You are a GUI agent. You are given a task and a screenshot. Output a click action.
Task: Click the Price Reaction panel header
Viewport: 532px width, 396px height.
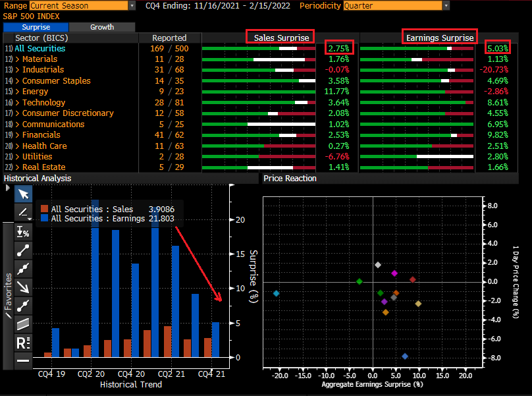pos(290,179)
